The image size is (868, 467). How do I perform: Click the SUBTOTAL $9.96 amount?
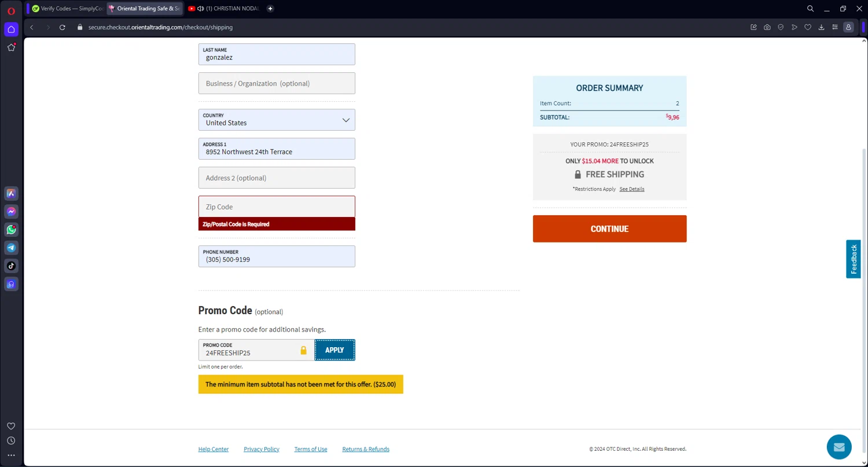pyautogui.click(x=672, y=117)
